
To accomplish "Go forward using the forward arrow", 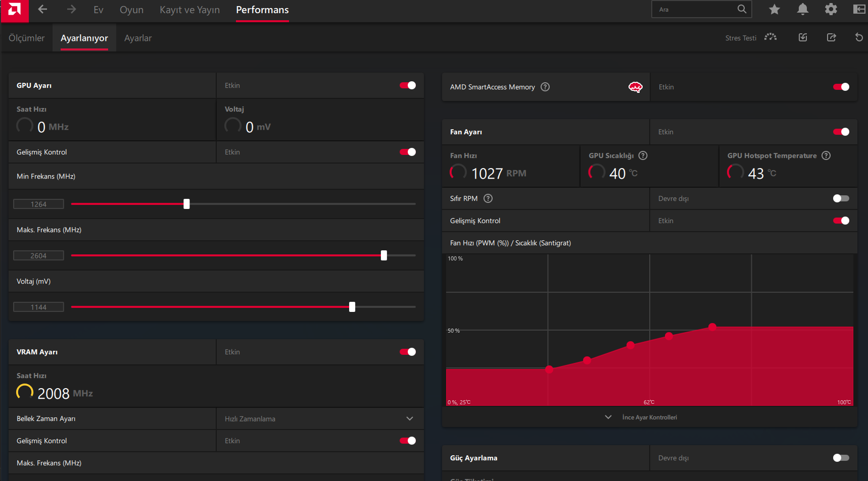I will (x=71, y=10).
